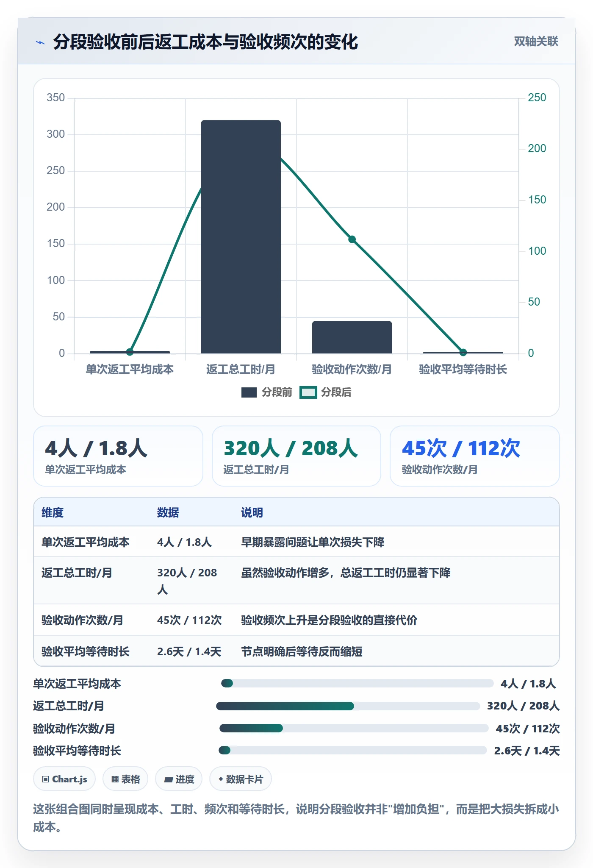Select the blue 45次 / 112次 stat card

click(x=475, y=456)
